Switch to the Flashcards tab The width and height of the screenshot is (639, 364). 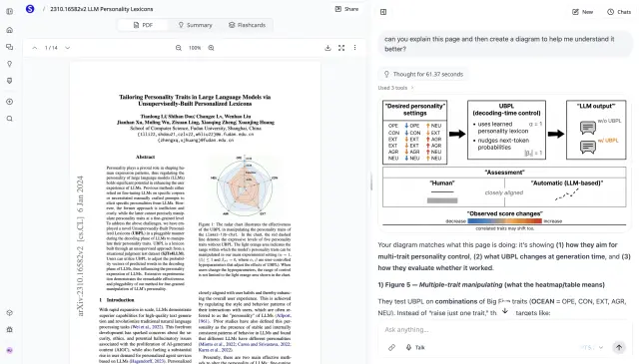tap(247, 25)
